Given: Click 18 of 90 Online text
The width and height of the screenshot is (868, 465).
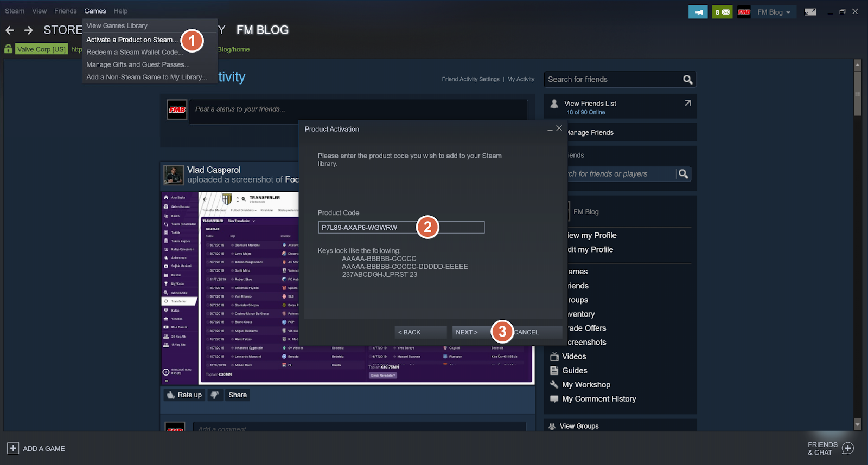Looking at the screenshot, I should point(586,112).
